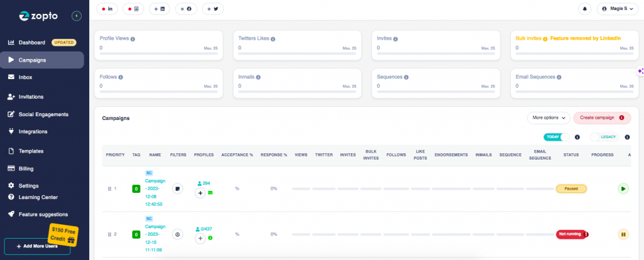Go to Social Engagements in the sidebar

[x=43, y=114]
